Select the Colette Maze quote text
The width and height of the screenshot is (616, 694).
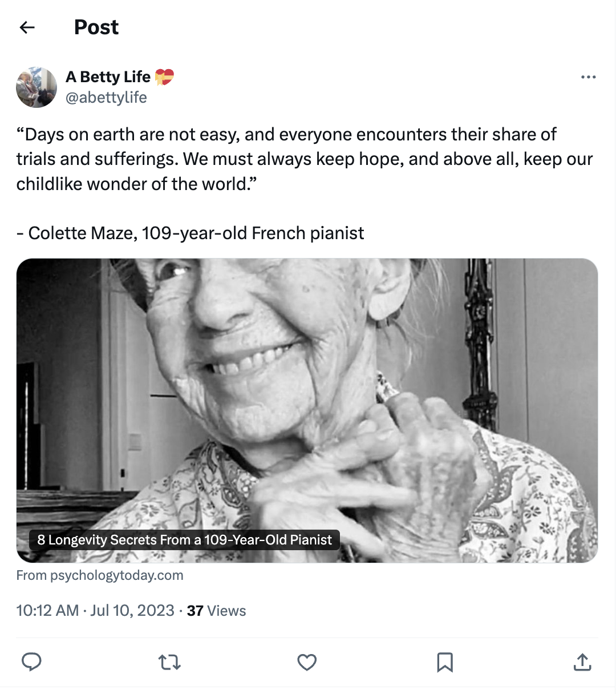pos(285,159)
